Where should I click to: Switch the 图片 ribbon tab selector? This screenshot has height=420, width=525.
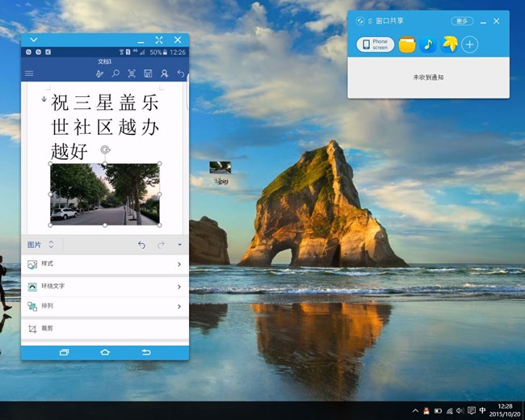[40, 245]
